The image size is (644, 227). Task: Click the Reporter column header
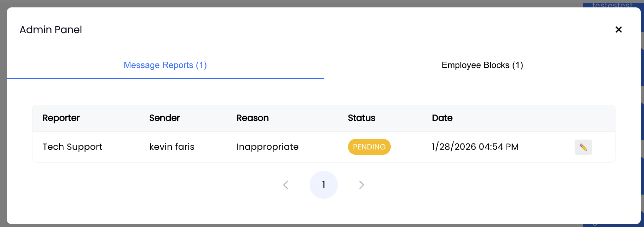click(61, 118)
